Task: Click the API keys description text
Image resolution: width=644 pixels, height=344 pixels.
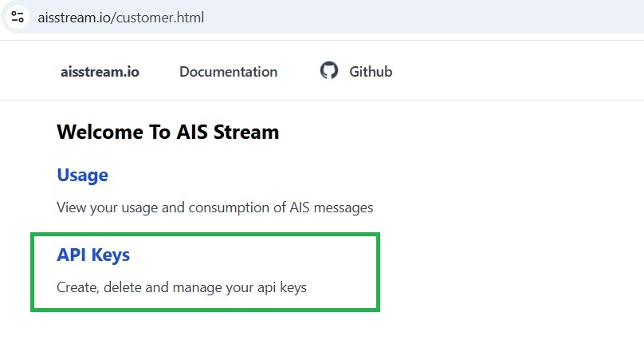Action: coord(181,287)
